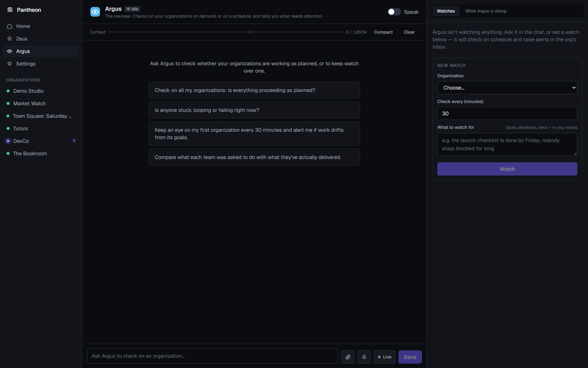Click the Compact context button
The image size is (588, 368).
(383, 32)
